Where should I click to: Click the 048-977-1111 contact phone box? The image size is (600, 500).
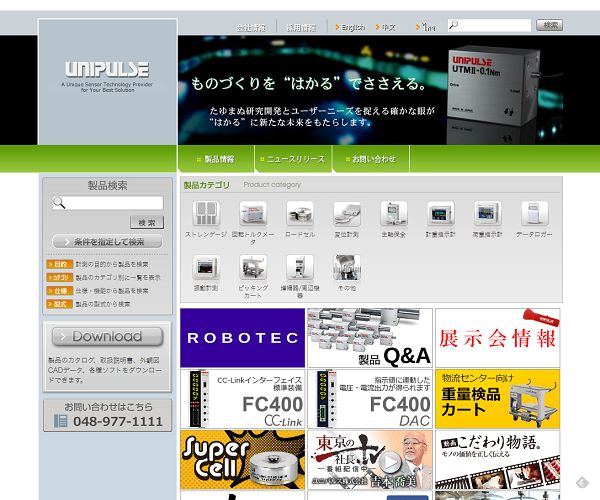(108, 415)
